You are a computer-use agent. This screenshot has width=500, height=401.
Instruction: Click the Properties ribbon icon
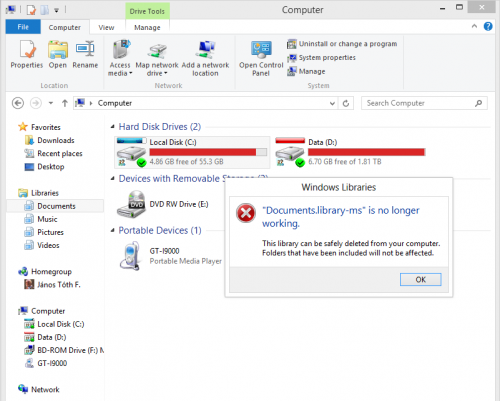coord(27,55)
